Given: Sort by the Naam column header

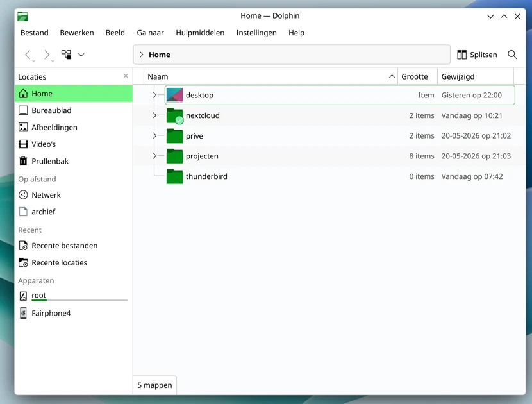Looking at the screenshot, I should coord(270,76).
